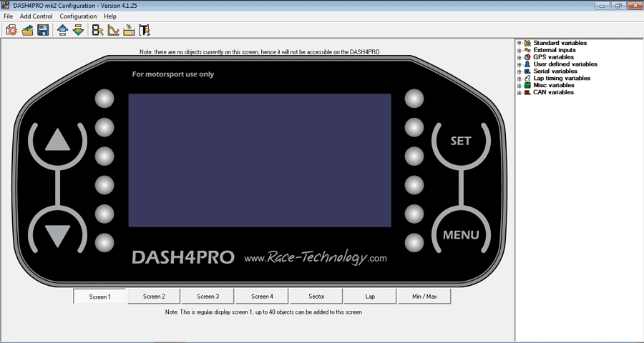The height and width of the screenshot is (343, 644).
Task: Click the new configuration gear icon
Action: (x=11, y=30)
